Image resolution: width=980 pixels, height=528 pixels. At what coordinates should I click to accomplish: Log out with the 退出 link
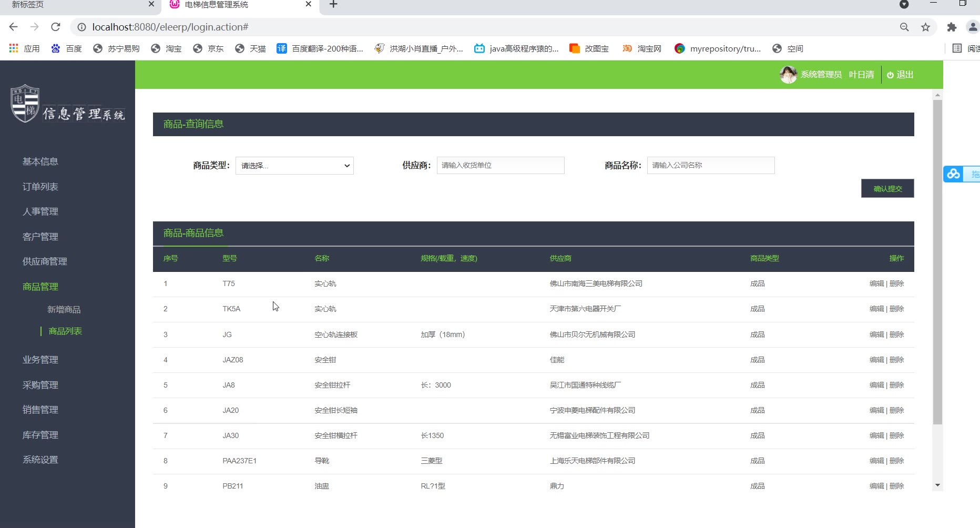click(x=900, y=75)
